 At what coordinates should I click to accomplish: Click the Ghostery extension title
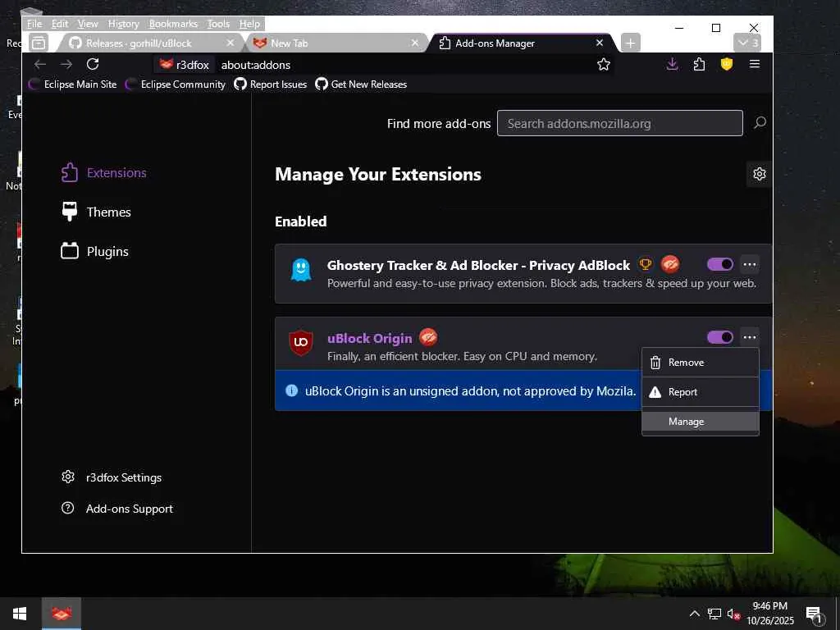(x=478, y=265)
